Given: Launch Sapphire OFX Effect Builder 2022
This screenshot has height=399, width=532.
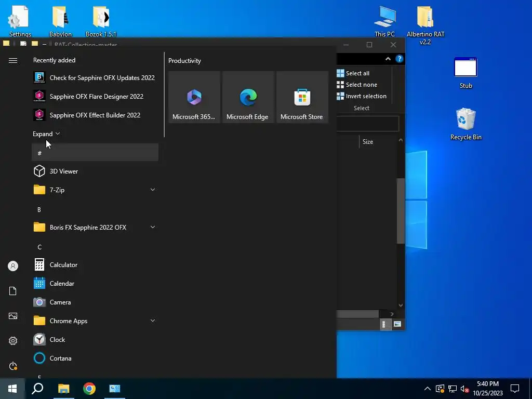Looking at the screenshot, I should 95,115.
